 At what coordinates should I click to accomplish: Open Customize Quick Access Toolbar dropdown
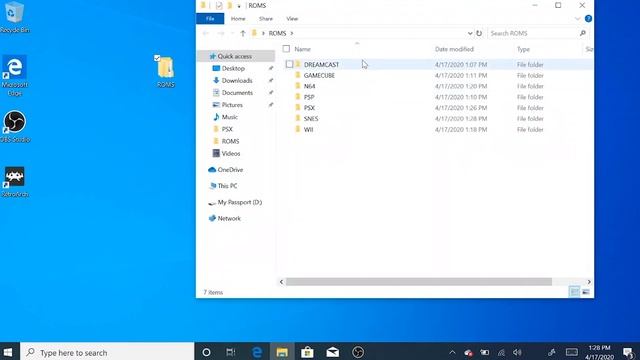(239, 6)
